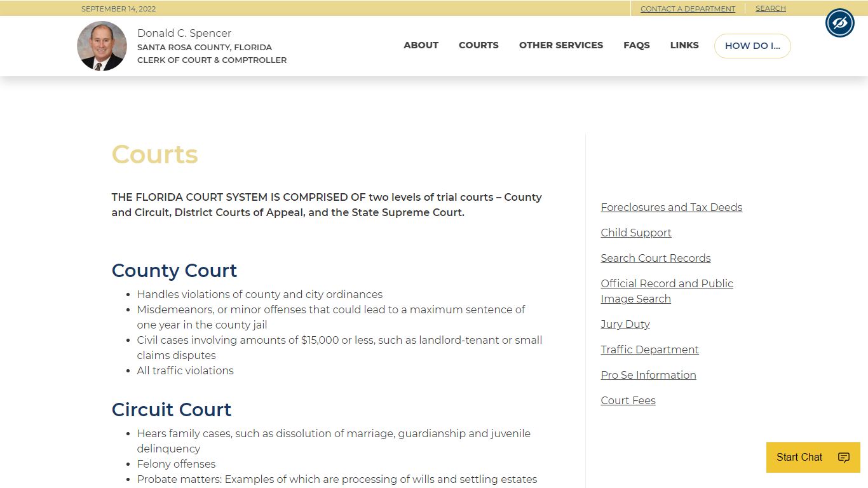
Task: Click 'Civil cases involving amounts of $15,000' bullet
Action: point(340,348)
